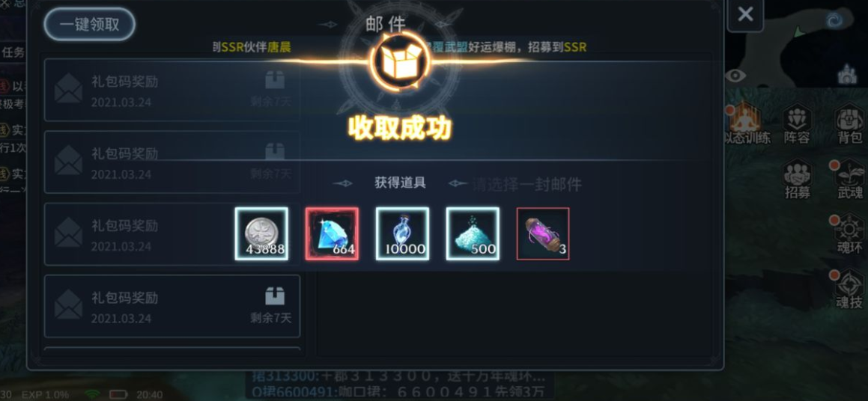The image size is (868, 401).
Task: Tap the potion bottle reward 10000
Action: [402, 233]
